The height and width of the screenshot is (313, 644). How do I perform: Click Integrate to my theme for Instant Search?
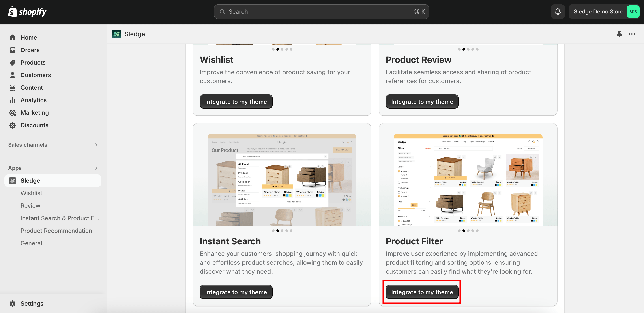tap(236, 292)
